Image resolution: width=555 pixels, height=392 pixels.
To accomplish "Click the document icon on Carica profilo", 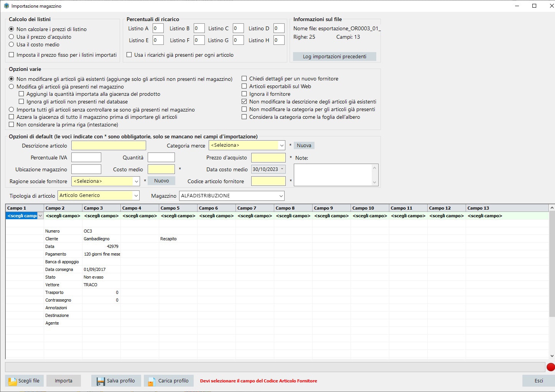I will (152, 381).
